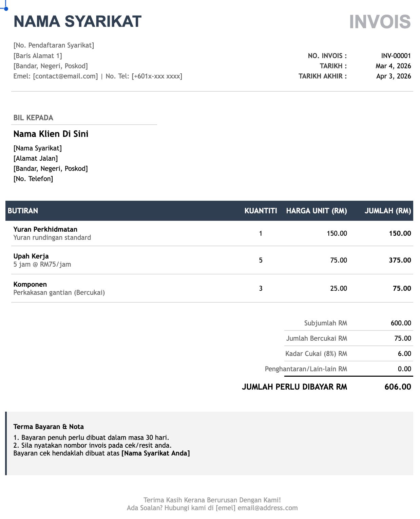Click the Kadar Cukai (8%) RM label
This screenshot has width=420, height=519.
[x=316, y=354]
